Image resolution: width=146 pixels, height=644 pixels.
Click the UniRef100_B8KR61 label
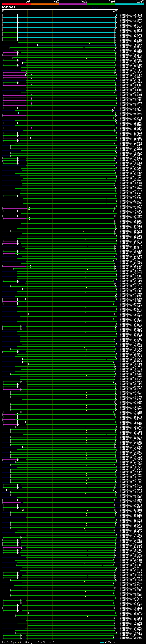click(131, 58)
